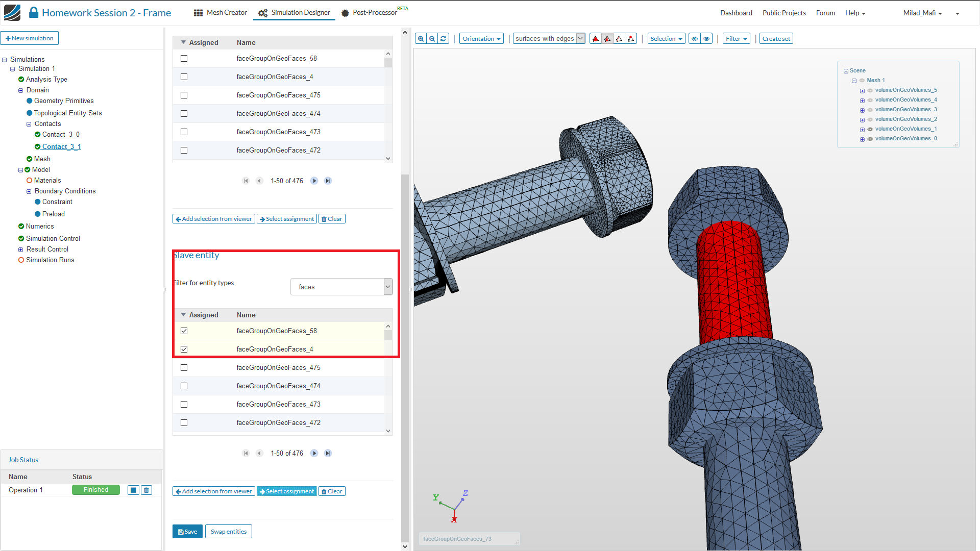Toggle visibility of volumeOnGeoVolumes_1
The image size is (980, 551).
(x=870, y=129)
